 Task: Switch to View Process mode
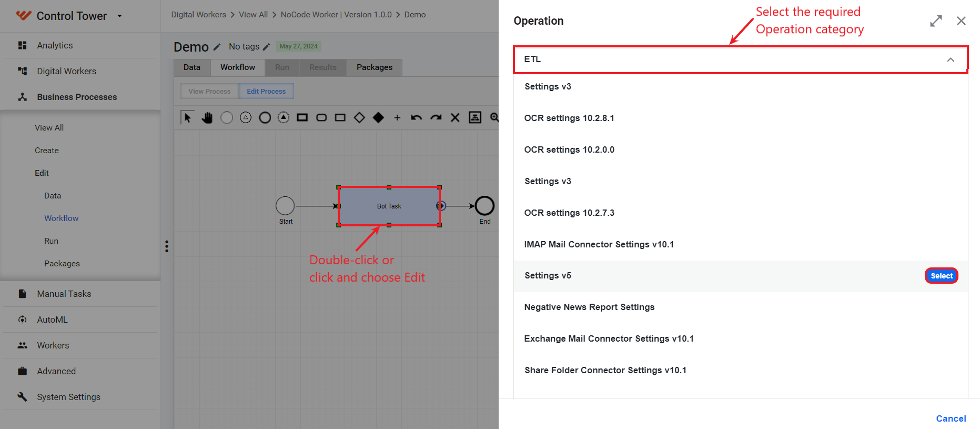pos(209,91)
